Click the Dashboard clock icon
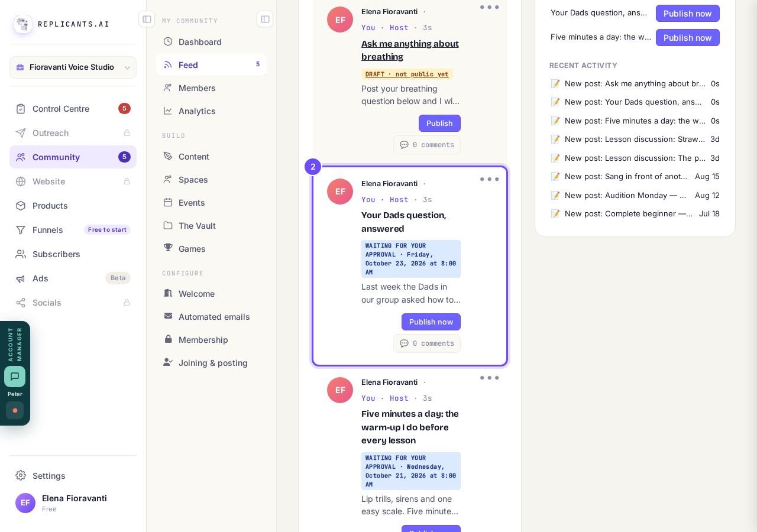This screenshot has width=757, height=532. point(168,41)
